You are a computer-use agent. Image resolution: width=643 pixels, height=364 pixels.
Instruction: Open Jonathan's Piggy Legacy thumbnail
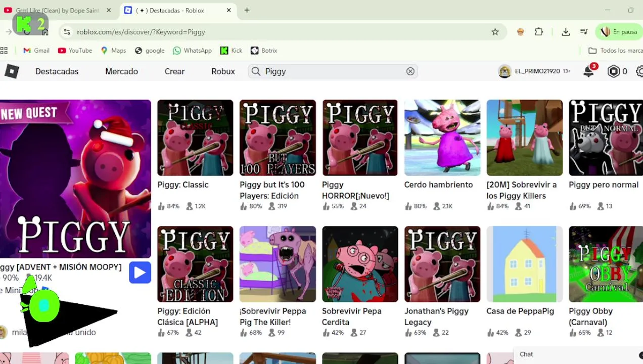pyautogui.click(x=442, y=264)
